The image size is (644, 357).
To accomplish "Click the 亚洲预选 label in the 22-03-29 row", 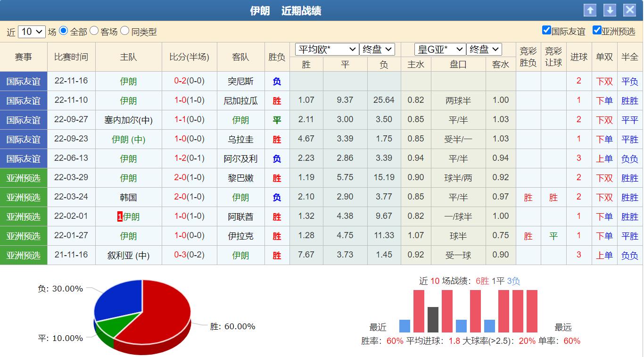I will [x=24, y=178].
